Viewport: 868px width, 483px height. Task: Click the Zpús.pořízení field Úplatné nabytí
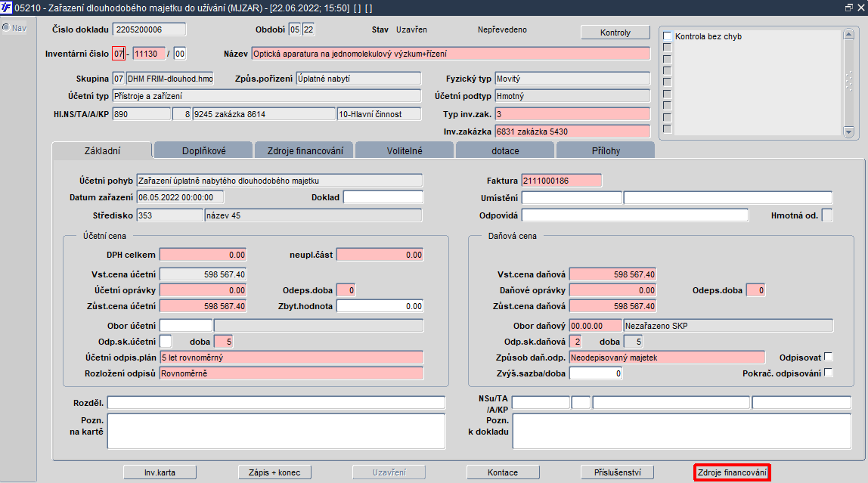pyautogui.click(x=358, y=79)
